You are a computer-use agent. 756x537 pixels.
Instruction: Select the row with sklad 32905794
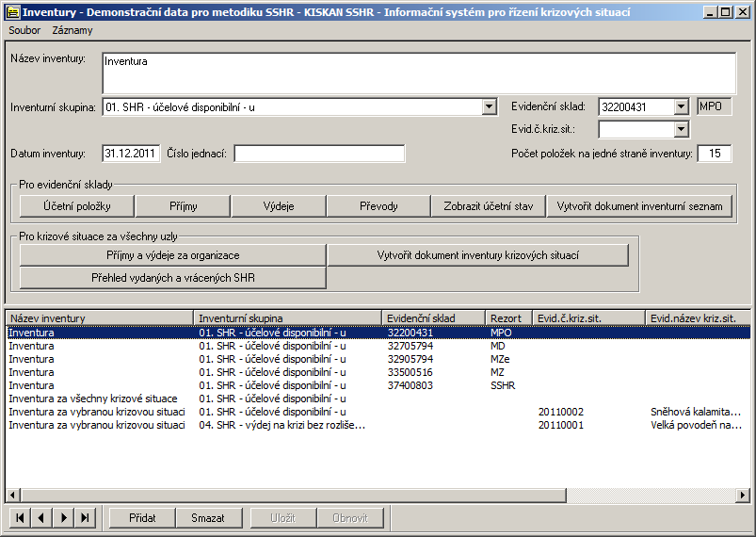[378, 359]
